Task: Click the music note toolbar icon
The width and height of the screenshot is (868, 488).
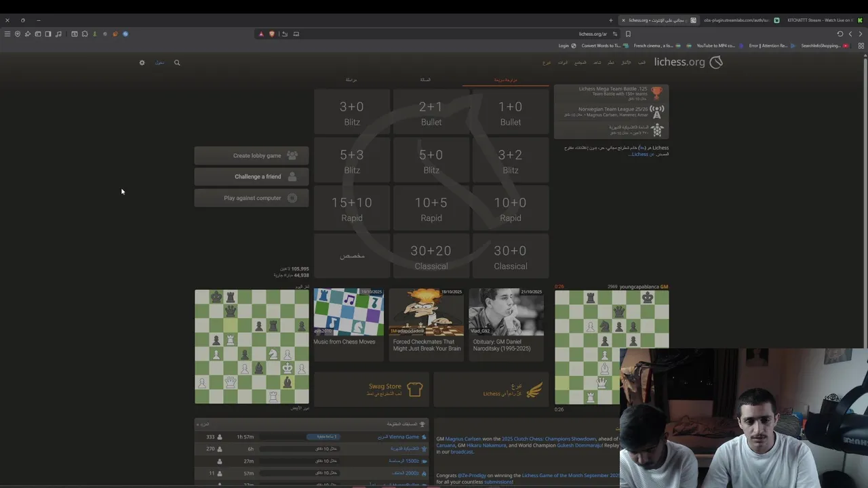Action: [58, 34]
